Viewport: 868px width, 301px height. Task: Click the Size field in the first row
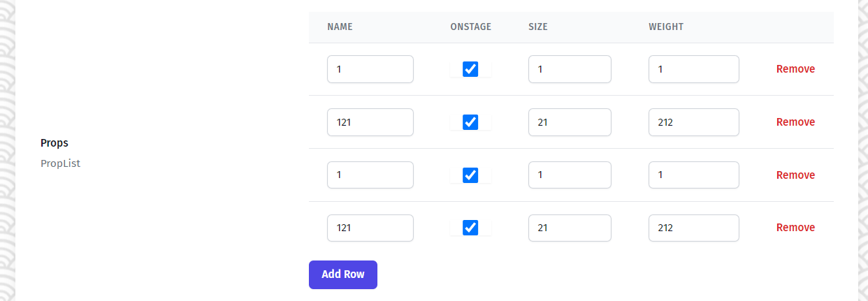point(570,69)
